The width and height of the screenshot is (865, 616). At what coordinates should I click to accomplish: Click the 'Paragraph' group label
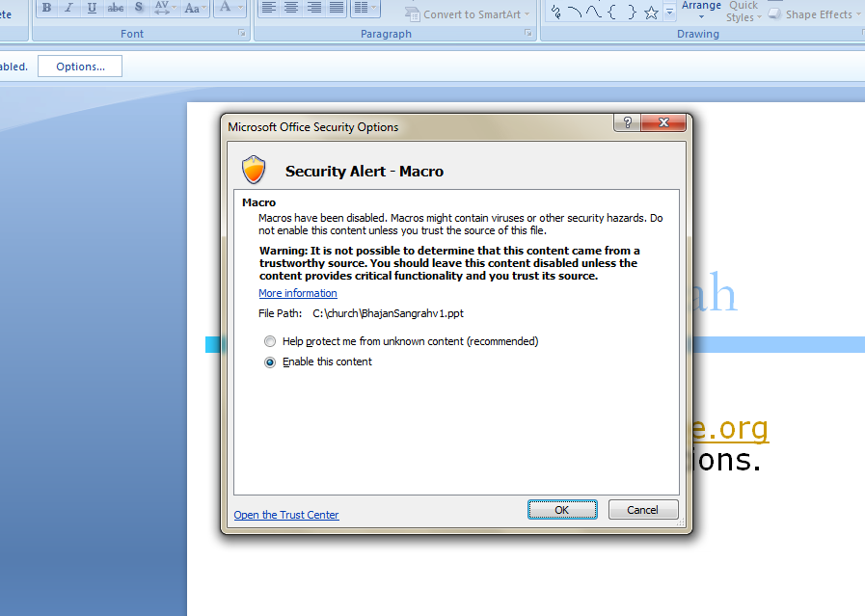[x=386, y=34]
